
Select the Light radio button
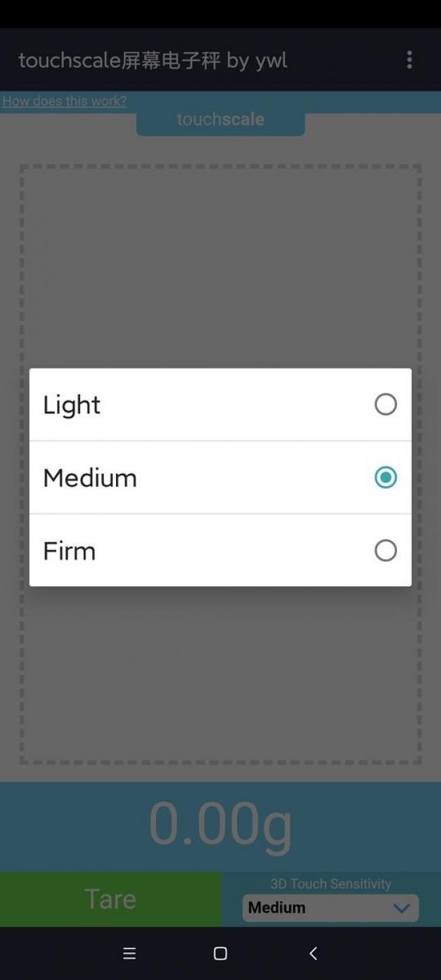pyautogui.click(x=385, y=404)
